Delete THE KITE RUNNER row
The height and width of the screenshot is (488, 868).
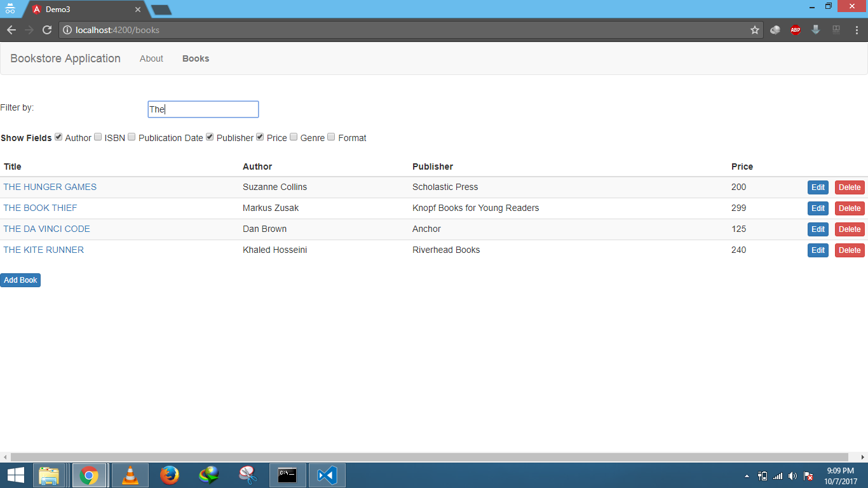point(850,250)
